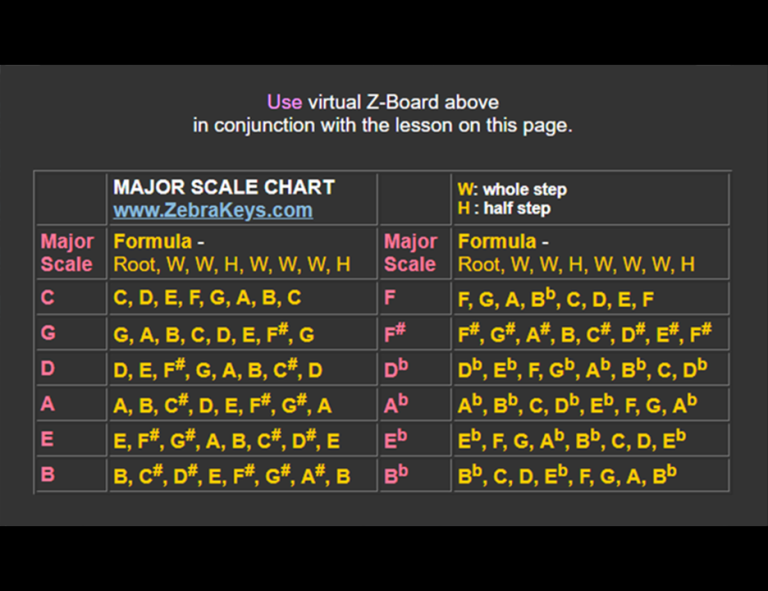The image size is (768, 591).
Task: Click the pink "G" scale name label
Action: pos(48,334)
